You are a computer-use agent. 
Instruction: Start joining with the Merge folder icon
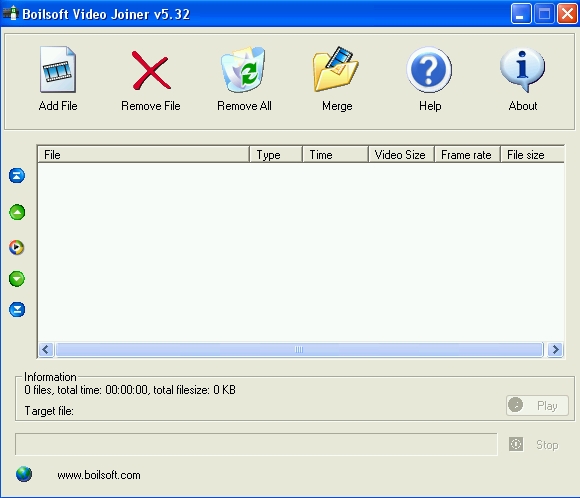336,69
